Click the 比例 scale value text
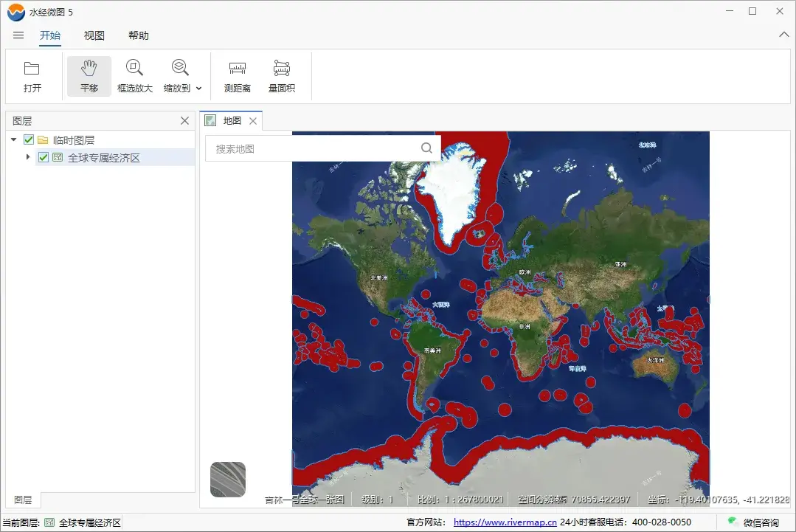The height and width of the screenshot is (532, 796). pos(460,500)
